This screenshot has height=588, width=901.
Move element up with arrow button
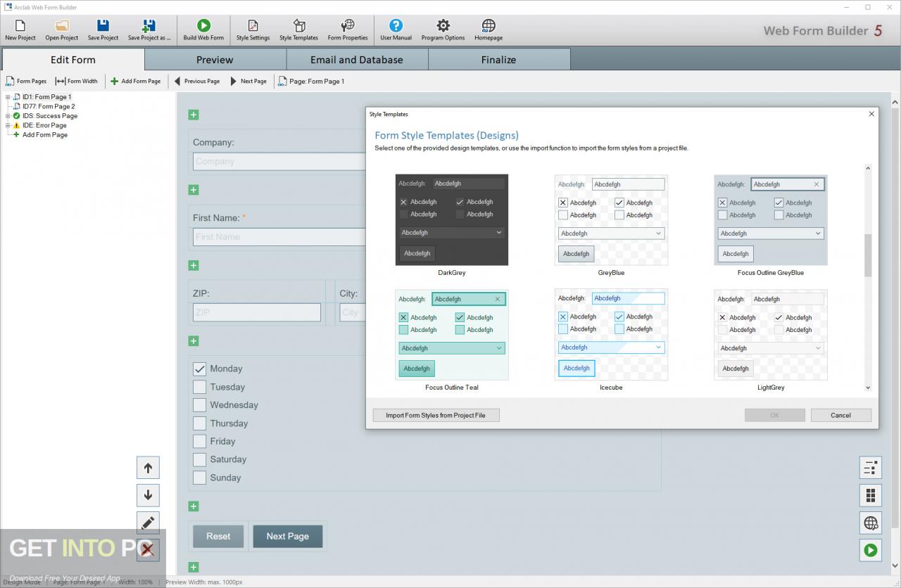pyautogui.click(x=148, y=468)
